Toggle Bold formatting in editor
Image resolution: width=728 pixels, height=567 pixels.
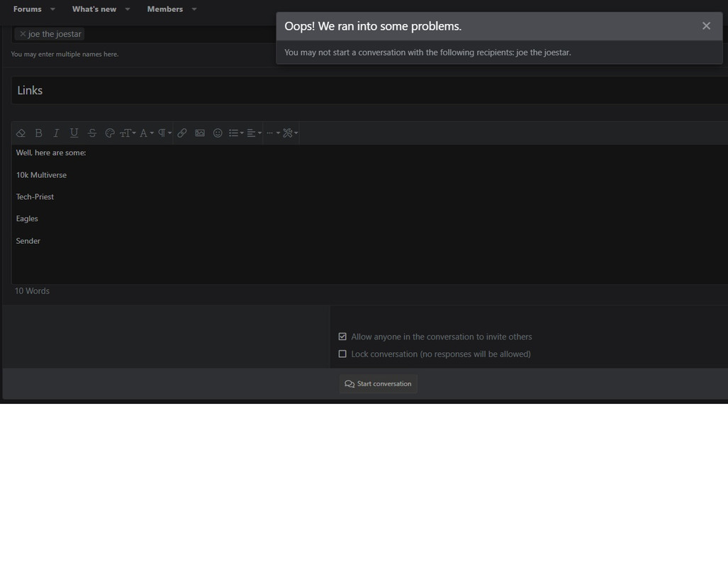[x=38, y=133]
